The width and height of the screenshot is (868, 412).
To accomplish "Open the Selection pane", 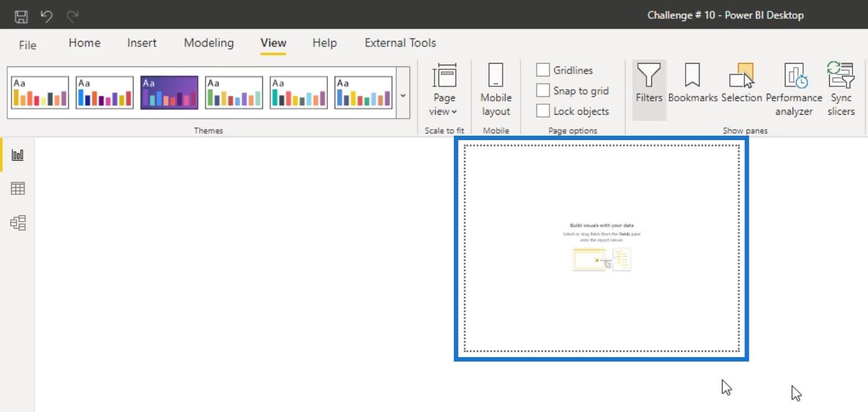I will point(742,84).
